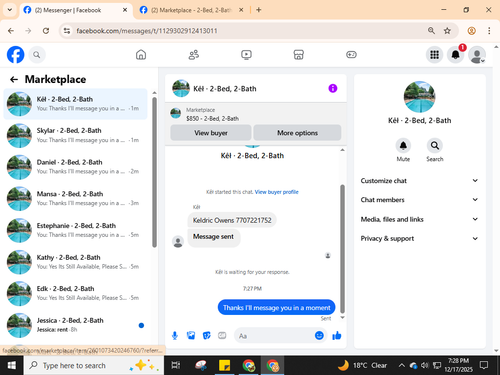
Task: Click More options button
Action: pos(297,133)
